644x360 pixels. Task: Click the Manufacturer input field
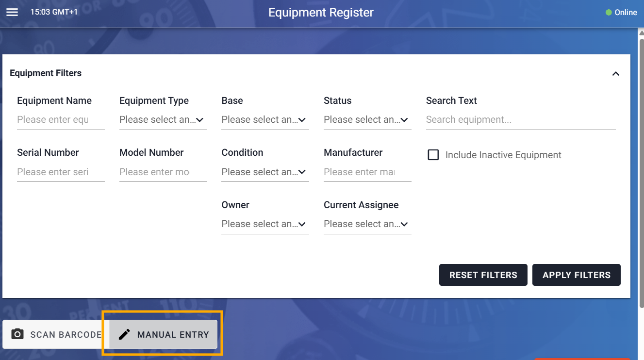point(367,172)
